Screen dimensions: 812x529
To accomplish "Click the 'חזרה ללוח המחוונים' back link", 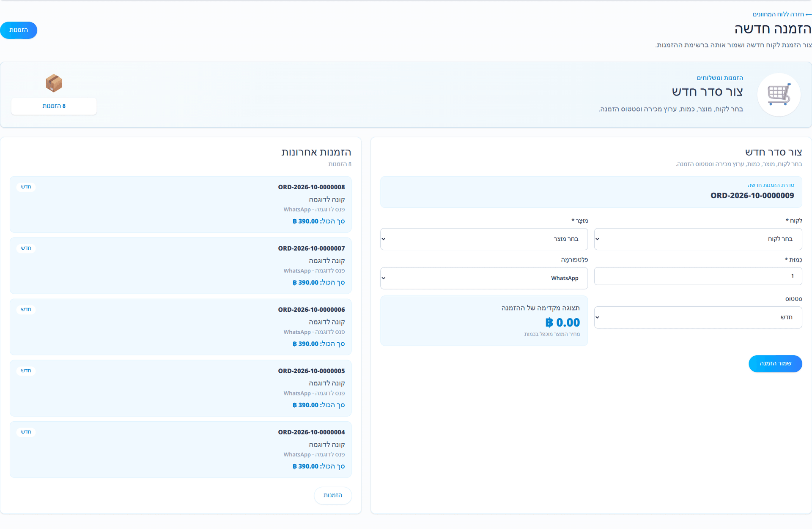I will 782,14.
